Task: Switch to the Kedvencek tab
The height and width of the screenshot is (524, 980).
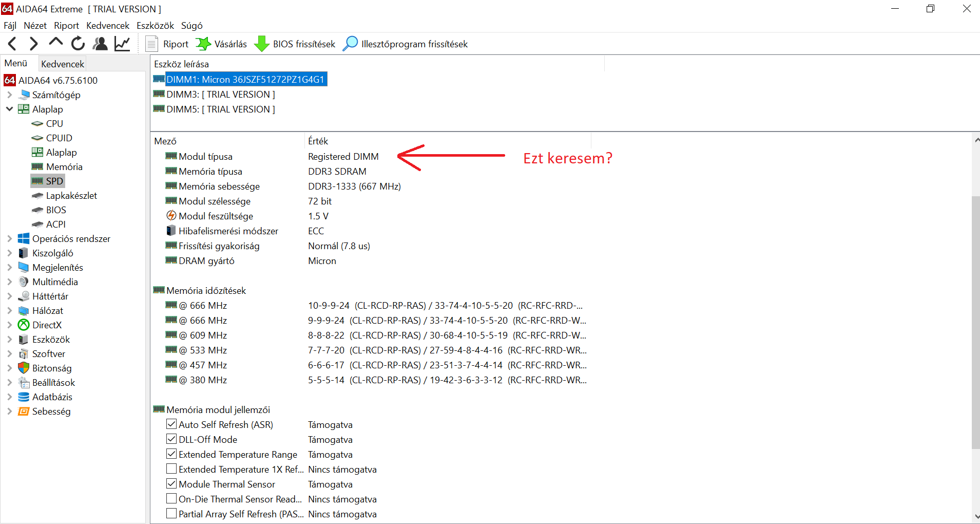Action: coord(63,64)
